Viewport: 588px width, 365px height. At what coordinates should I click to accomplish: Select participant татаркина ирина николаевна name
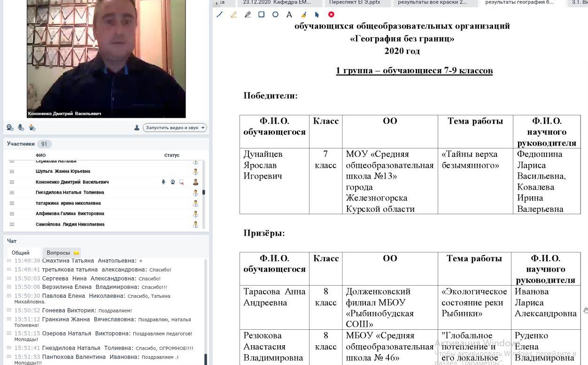[68, 203]
